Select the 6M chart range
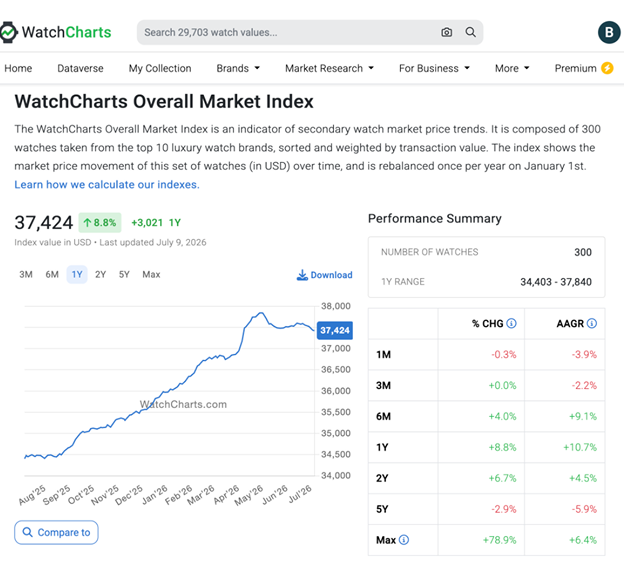This screenshot has width=624, height=572. click(x=52, y=274)
